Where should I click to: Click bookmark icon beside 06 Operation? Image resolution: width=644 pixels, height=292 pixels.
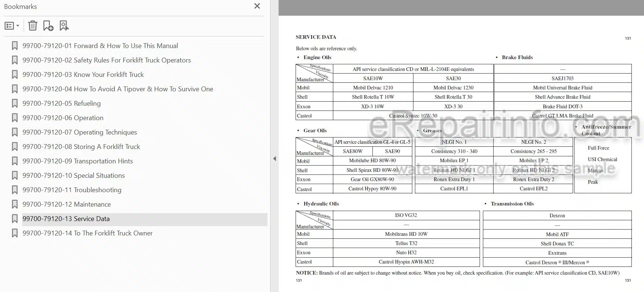coord(15,118)
